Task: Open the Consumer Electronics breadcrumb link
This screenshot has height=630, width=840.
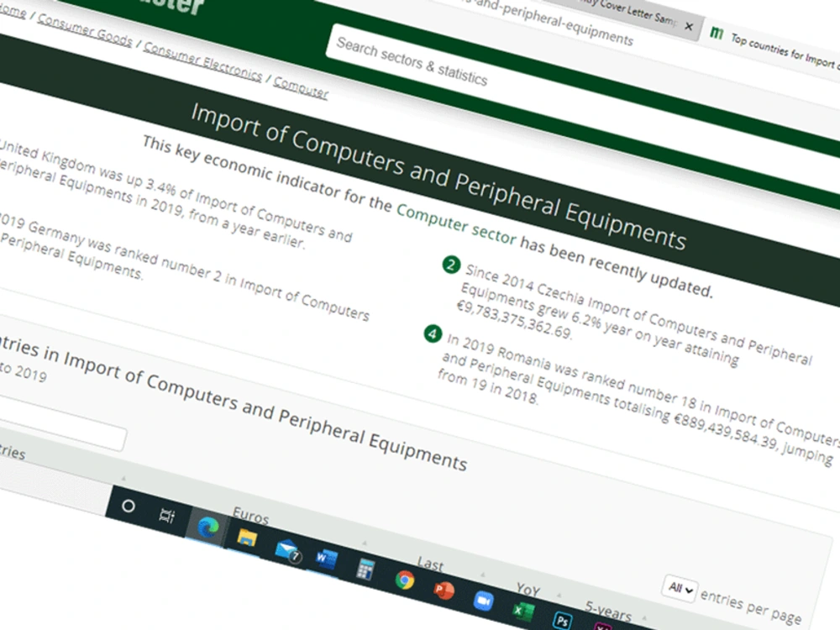Action: tap(202, 61)
